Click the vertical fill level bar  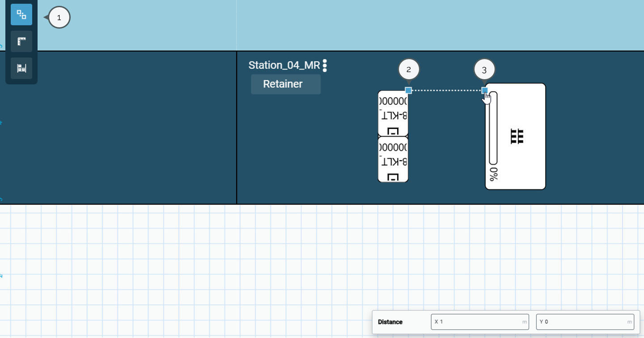click(x=493, y=130)
